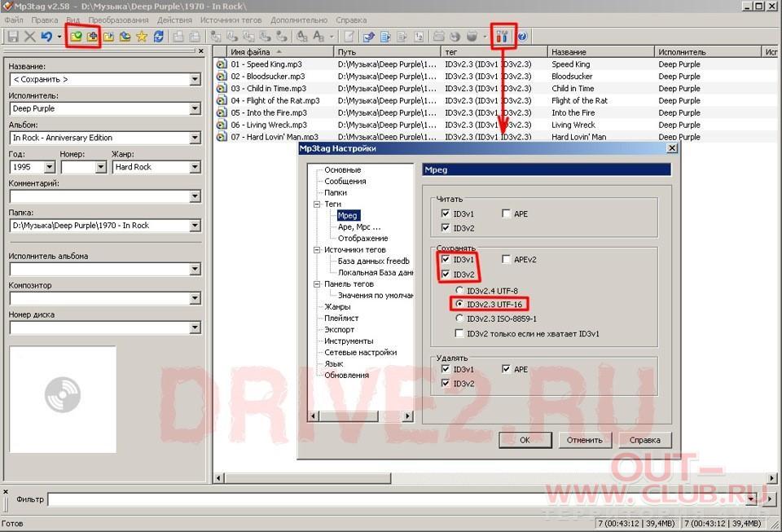Open the Favorites star icon in toolbar
Screen dimensions: 782x532
[x=142, y=37]
